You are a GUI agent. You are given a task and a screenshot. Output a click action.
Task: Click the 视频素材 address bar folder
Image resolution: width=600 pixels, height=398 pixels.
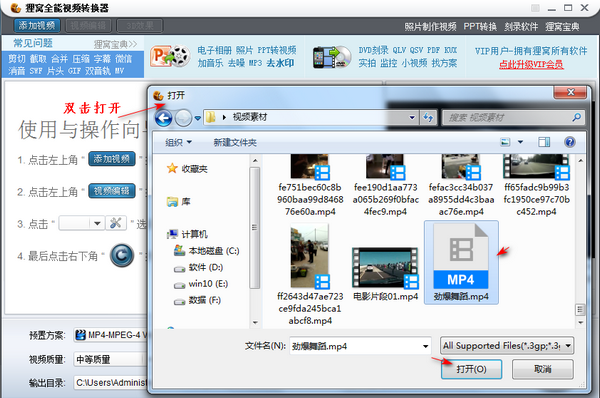tap(249, 117)
